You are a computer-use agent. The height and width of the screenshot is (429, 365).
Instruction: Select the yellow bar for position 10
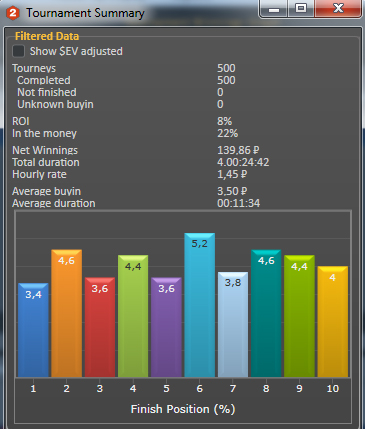pyautogui.click(x=333, y=322)
